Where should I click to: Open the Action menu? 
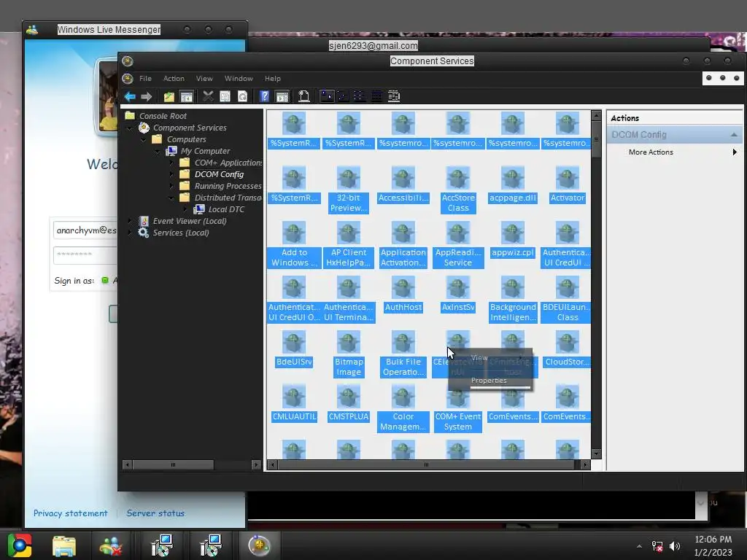[174, 79]
